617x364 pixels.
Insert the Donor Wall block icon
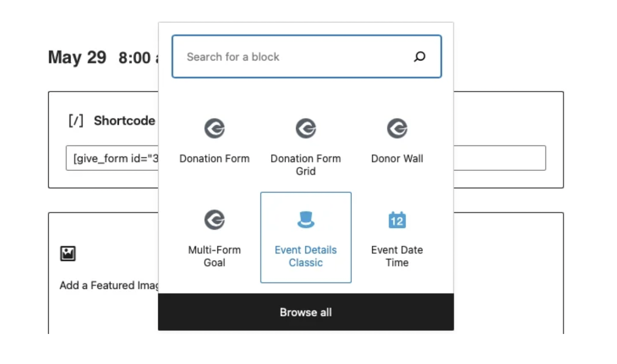tap(397, 129)
